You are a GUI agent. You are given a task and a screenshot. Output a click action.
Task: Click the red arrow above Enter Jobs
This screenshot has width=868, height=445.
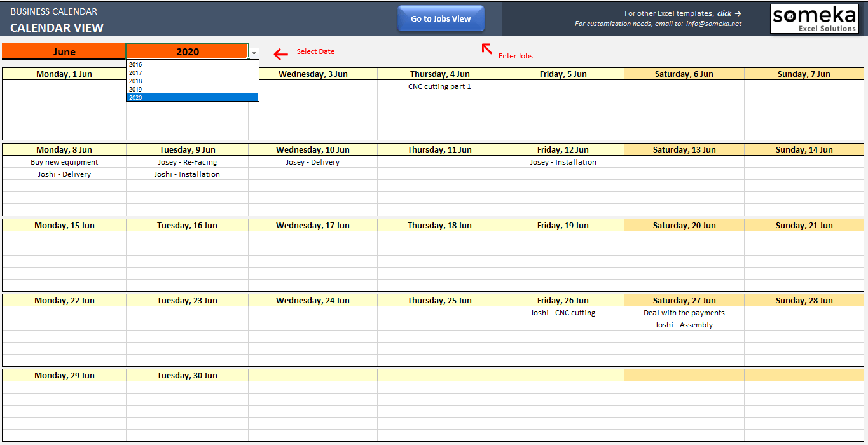click(486, 48)
